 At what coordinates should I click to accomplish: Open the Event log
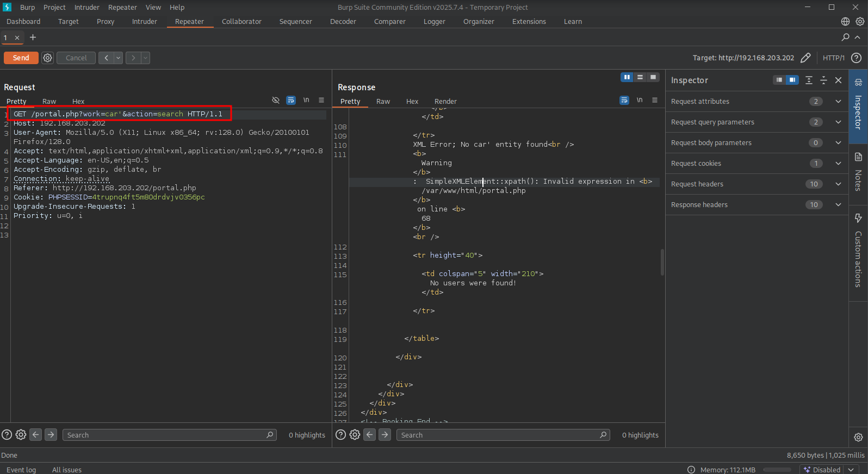pos(21,470)
